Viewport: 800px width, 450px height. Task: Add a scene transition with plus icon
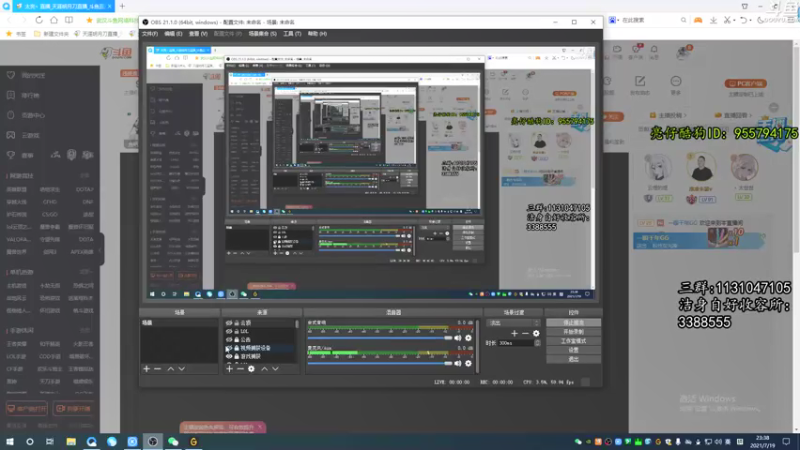514,333
